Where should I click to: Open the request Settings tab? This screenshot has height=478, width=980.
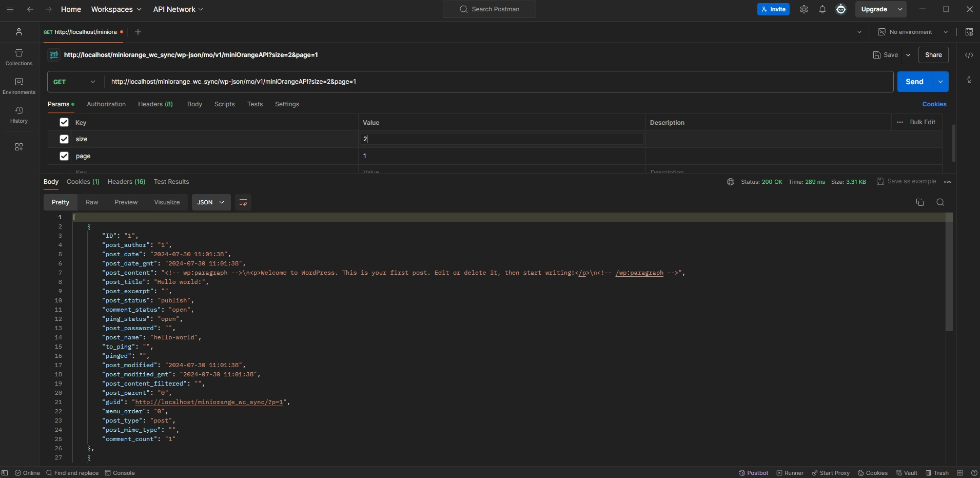coord(287,104)
